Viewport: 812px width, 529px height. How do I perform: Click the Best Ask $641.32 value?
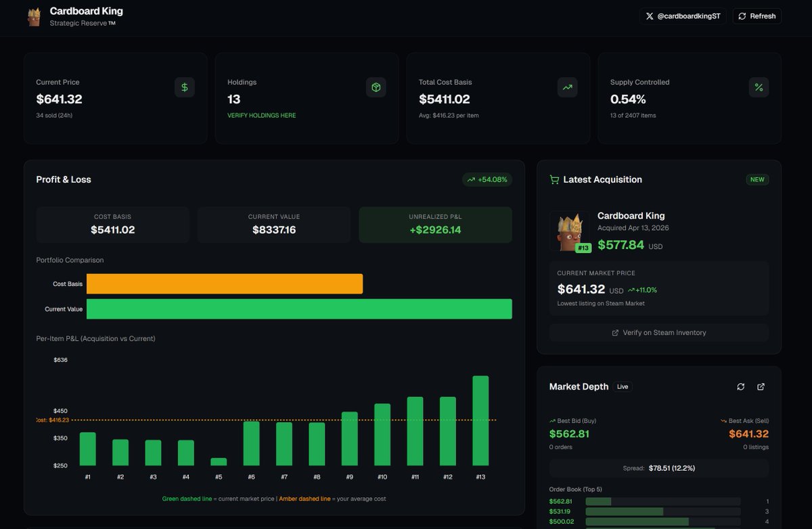[x=748, y=434]
